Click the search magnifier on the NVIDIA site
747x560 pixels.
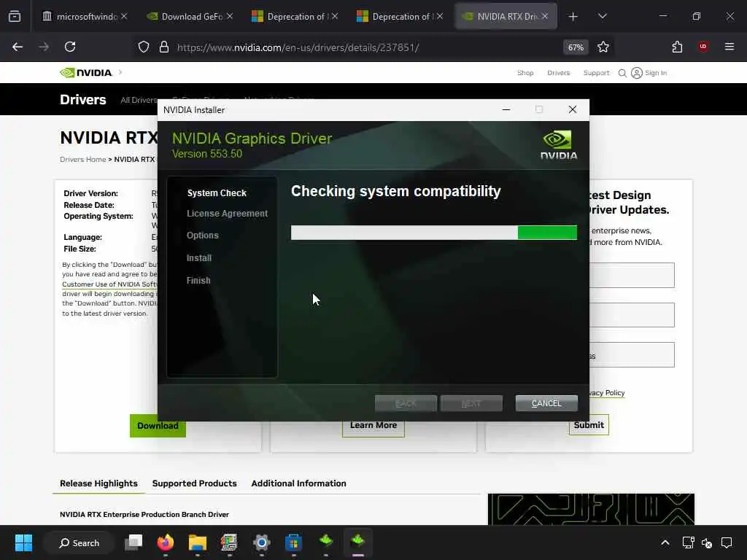(x=622, y=73)
